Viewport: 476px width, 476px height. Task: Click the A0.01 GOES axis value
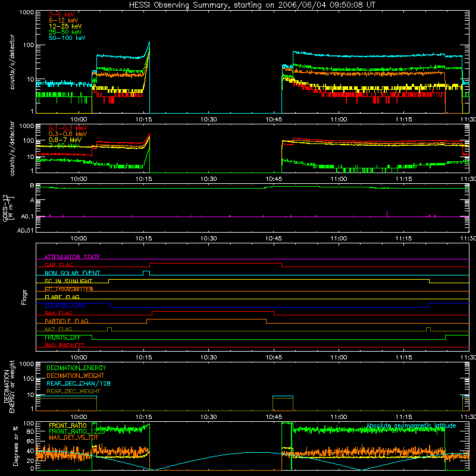[x=25, y=230]
